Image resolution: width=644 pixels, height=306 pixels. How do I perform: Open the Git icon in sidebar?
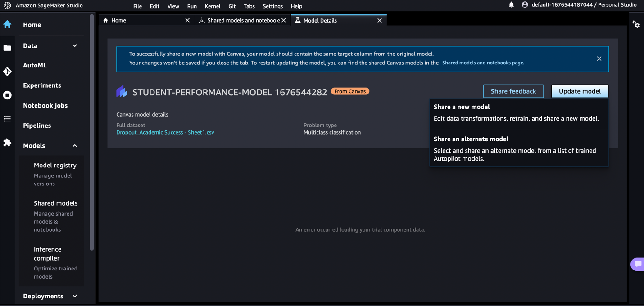tap(7, 72)
